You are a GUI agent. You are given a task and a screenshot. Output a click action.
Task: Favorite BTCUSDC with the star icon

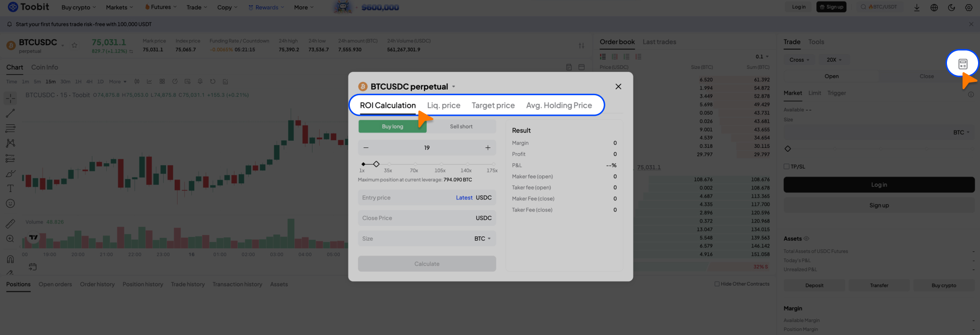pos(75,45)
